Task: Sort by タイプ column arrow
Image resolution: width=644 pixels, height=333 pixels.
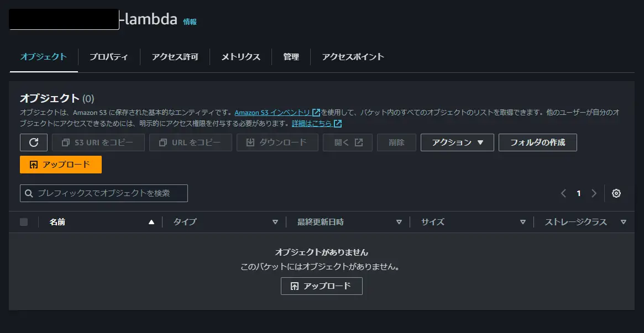Action: (275, 222)
